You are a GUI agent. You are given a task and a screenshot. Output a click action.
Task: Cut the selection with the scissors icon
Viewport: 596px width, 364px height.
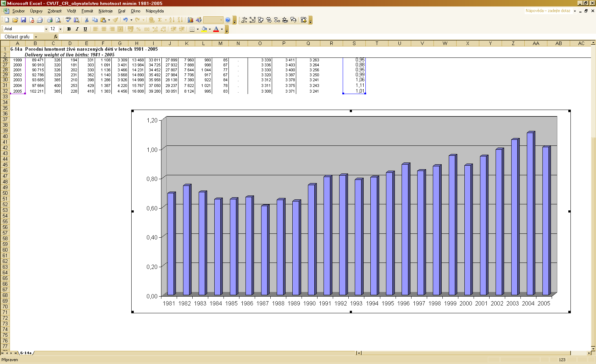[86, 20]
